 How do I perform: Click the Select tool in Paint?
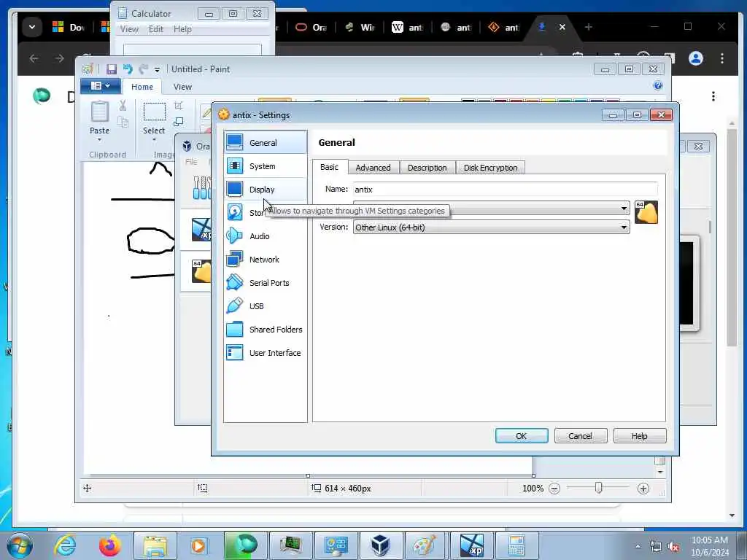click(154, 117)
